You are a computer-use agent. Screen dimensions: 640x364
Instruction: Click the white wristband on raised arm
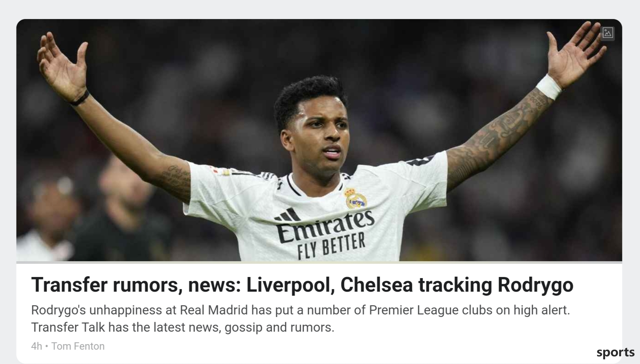pos(549,87)
